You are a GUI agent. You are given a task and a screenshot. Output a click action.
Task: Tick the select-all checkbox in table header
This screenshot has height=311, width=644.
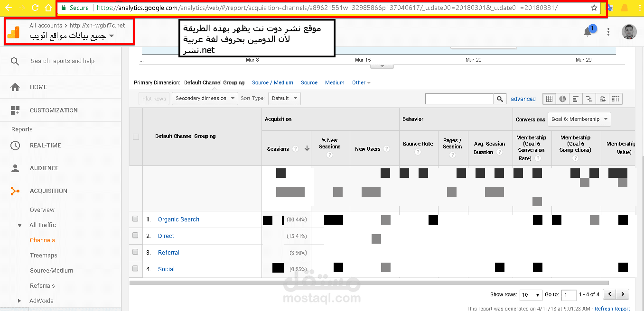pyautogui.click(x=136, y=137)
